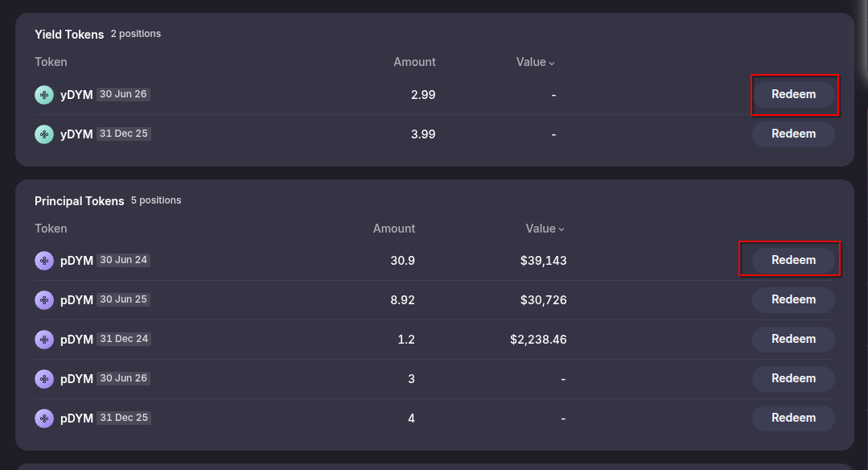This screenshot has width=868, height=470.
Task: Click yDYM 30 Jun 26 token icon
Action: point(44,95)
